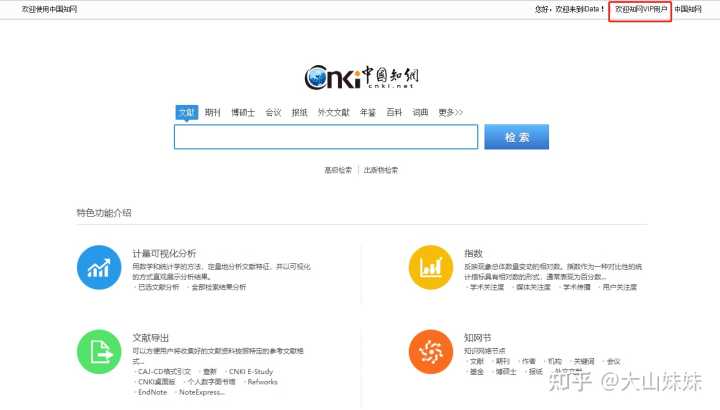Image resolution: width=720 pixels, height=410 pixels.
Task: Click inside the main search input box
Action: point(325,137)
